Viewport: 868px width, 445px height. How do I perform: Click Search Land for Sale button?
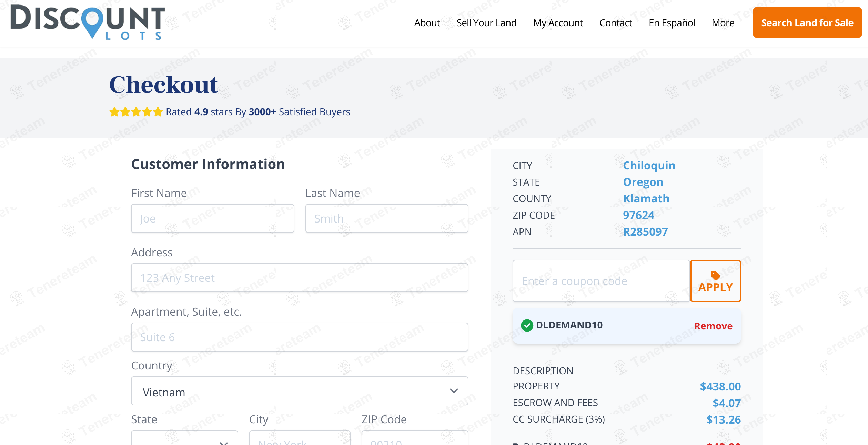(x=807, y=22)
